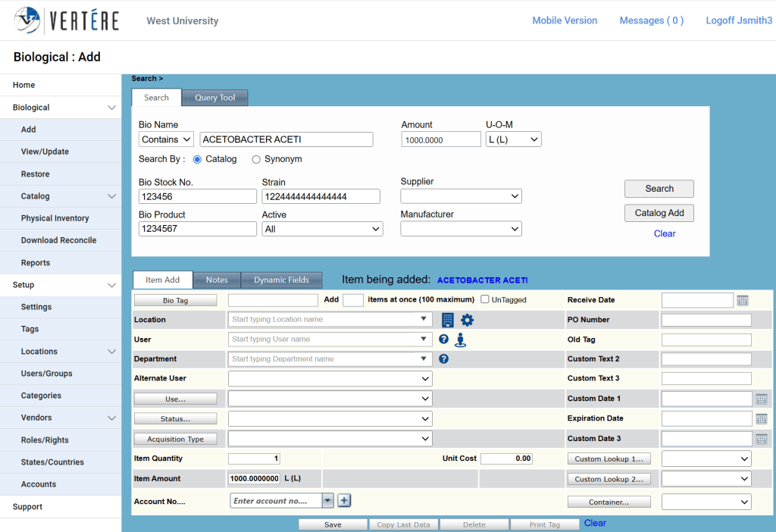Expand Location name combo arrow

(424, 319)
